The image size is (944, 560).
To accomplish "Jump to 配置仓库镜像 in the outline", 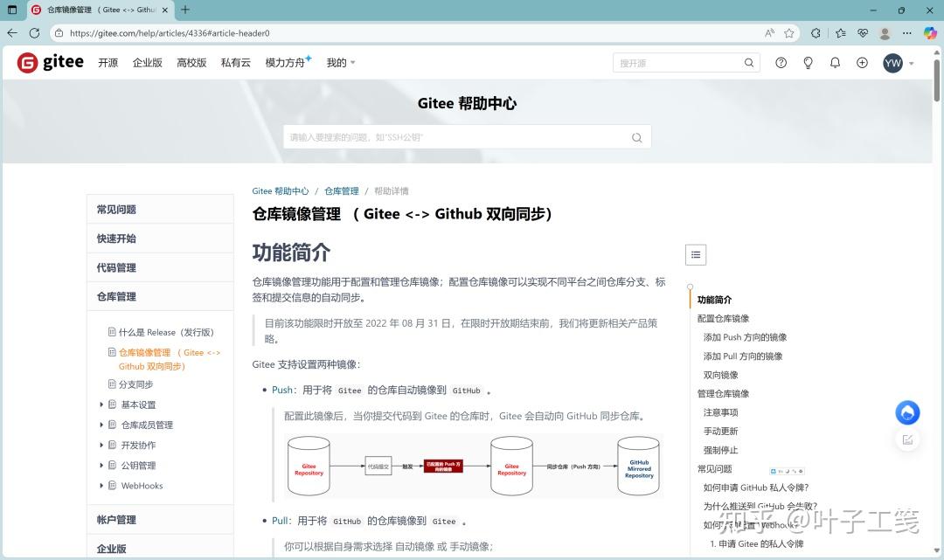I will coord(723,318).
